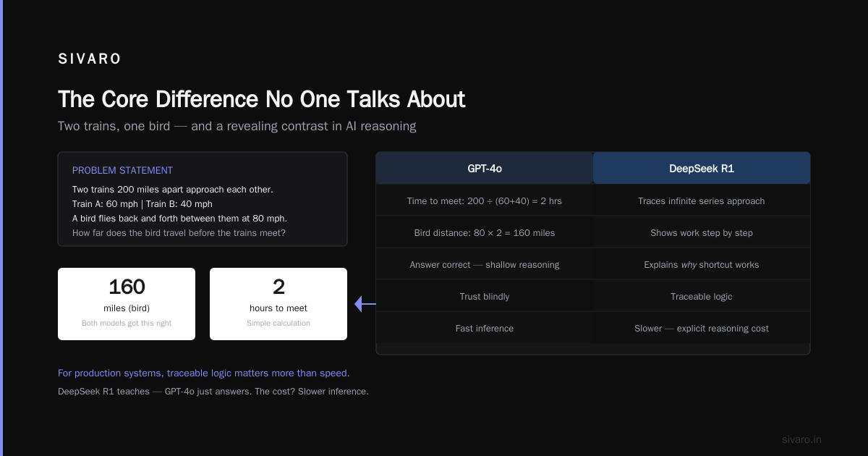Click 'Two trains 200 miles apart approach each other.'
Image resolution: width=868 pixels, height=456 pixels.
coord(173,190)
